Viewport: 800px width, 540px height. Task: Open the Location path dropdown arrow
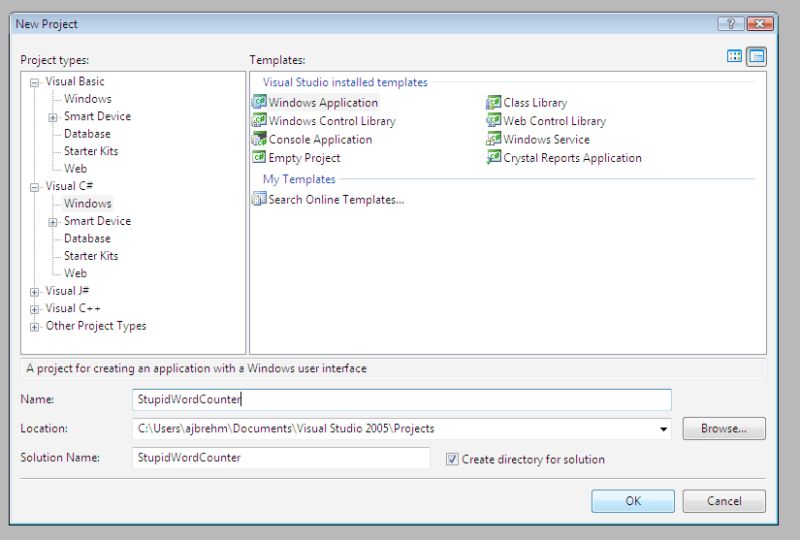663,429
